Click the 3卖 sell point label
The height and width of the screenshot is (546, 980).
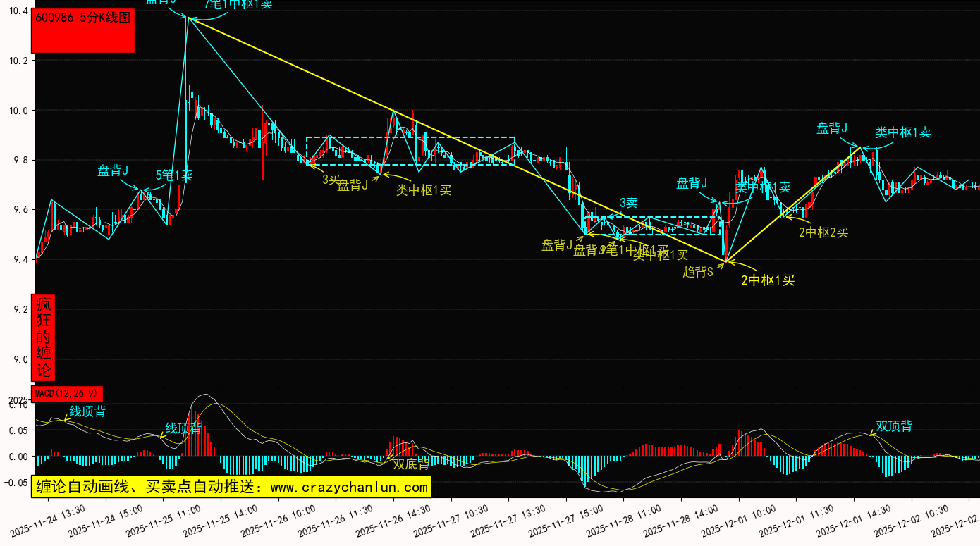(628, 203)
